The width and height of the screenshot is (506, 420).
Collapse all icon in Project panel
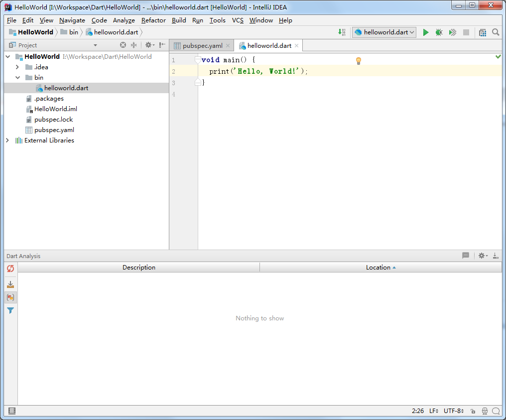click(x=133, y=45)
